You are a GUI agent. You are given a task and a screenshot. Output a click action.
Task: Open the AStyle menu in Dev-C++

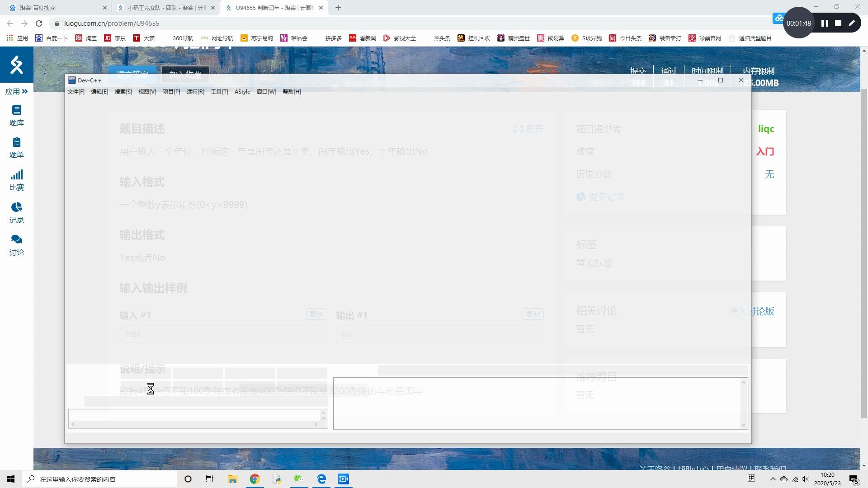[x=242, y=92]
